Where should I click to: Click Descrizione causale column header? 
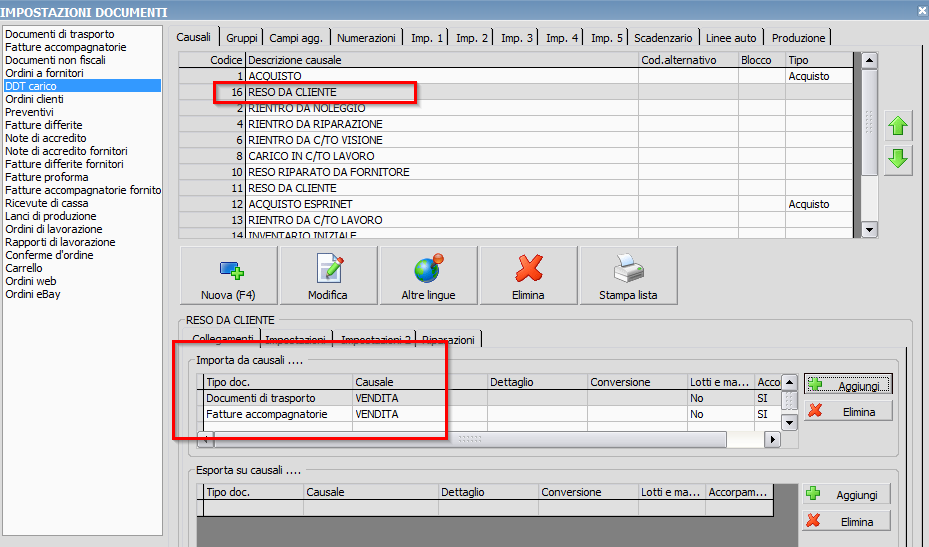click(442, 60)
